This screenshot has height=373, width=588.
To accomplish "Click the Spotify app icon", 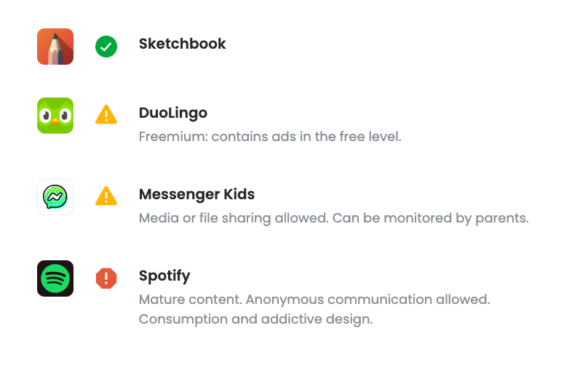I will click(x=55, y=278).
